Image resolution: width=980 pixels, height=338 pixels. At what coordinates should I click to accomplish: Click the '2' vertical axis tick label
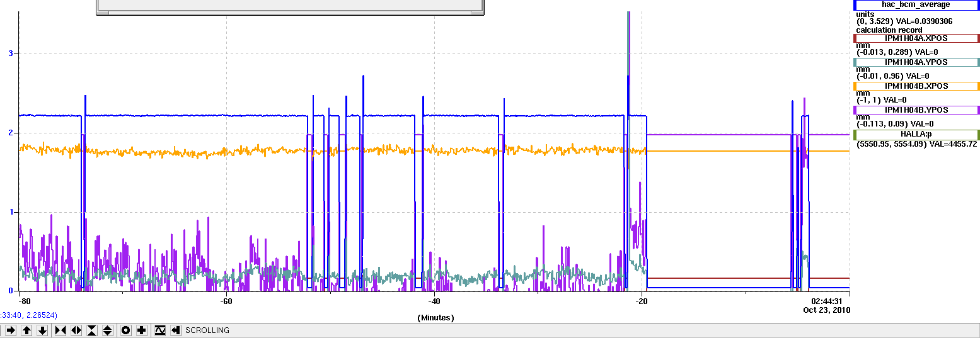tap(10, 133)
